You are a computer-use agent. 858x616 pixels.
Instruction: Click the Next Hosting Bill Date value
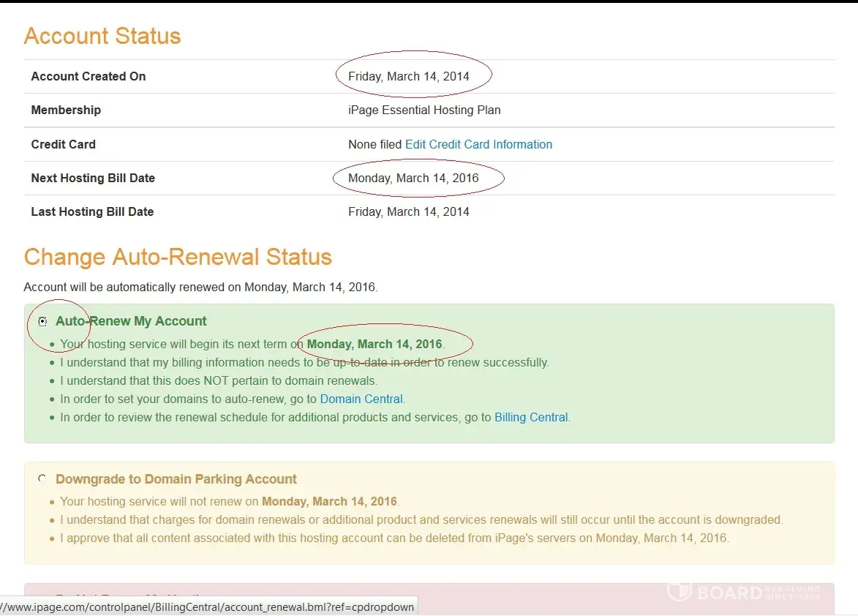click(x=413, y=178)
